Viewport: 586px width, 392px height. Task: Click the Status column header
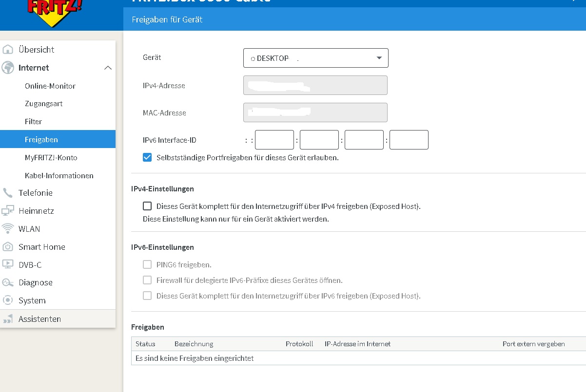[145, 344]
